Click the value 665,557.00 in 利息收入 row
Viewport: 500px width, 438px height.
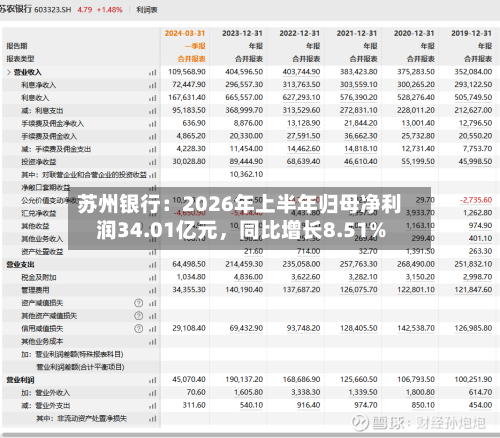tap(244, 97)
